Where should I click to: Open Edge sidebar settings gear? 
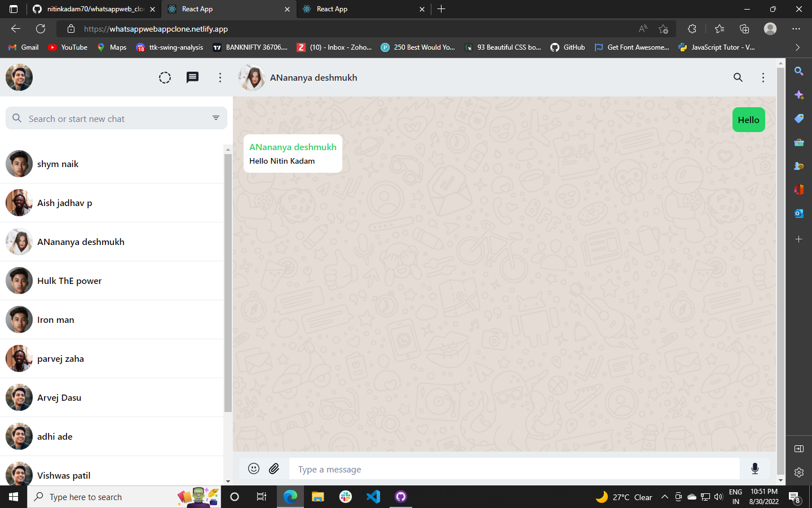pos(798,472)
